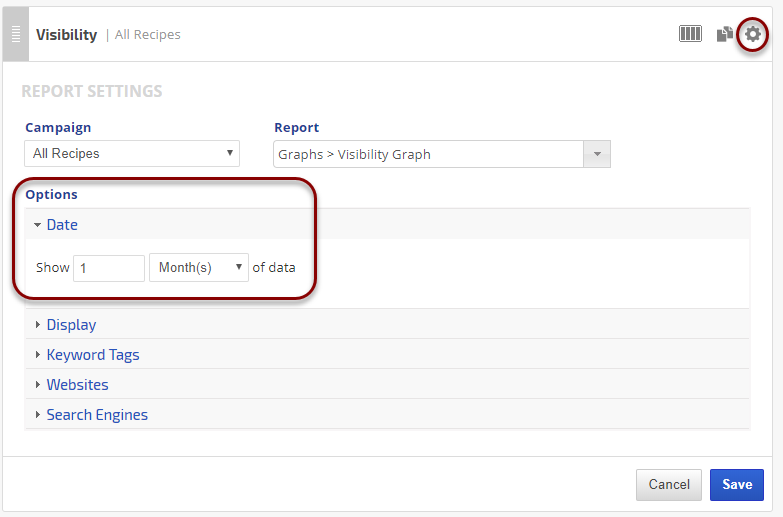Open the Campaign dropdown showing All Recipes
783x517 pixels.
pyautogui.click(x=132, y=154)
